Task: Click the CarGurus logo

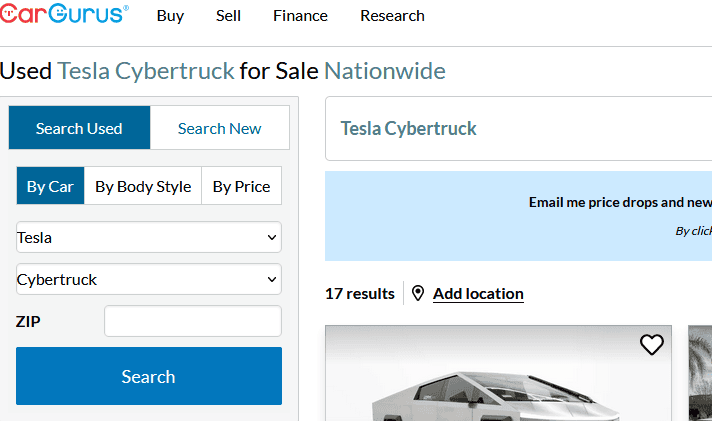Action: (64, 14)
